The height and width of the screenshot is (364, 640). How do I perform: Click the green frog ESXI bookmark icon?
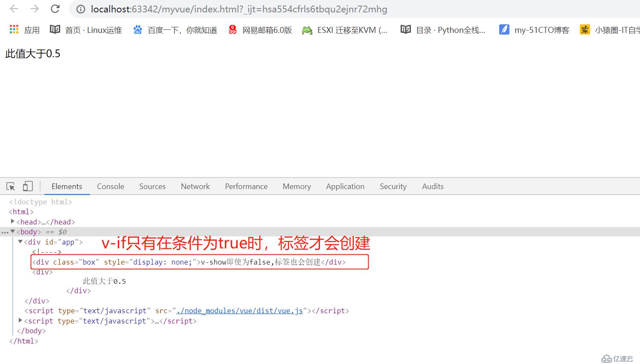pos(307,30)
